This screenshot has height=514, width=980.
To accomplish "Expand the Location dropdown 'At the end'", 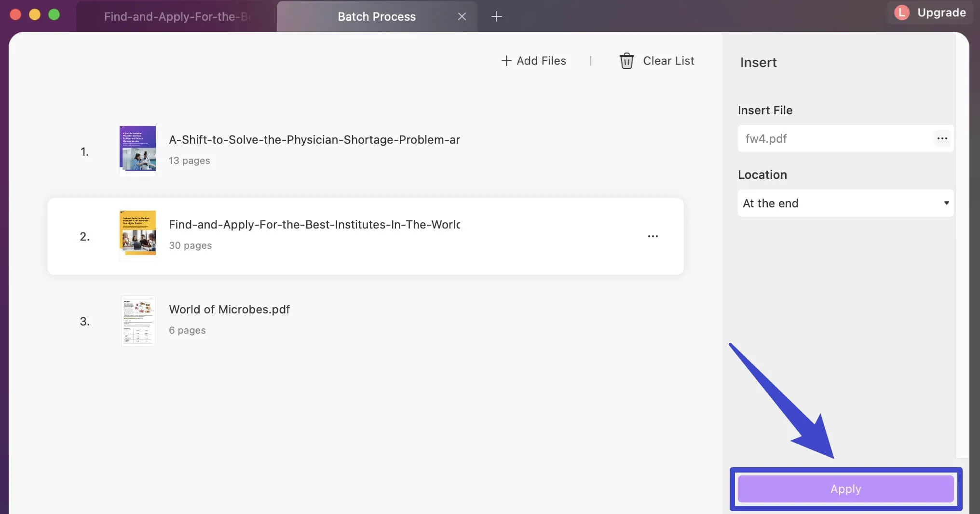I will tap(845, 203).
